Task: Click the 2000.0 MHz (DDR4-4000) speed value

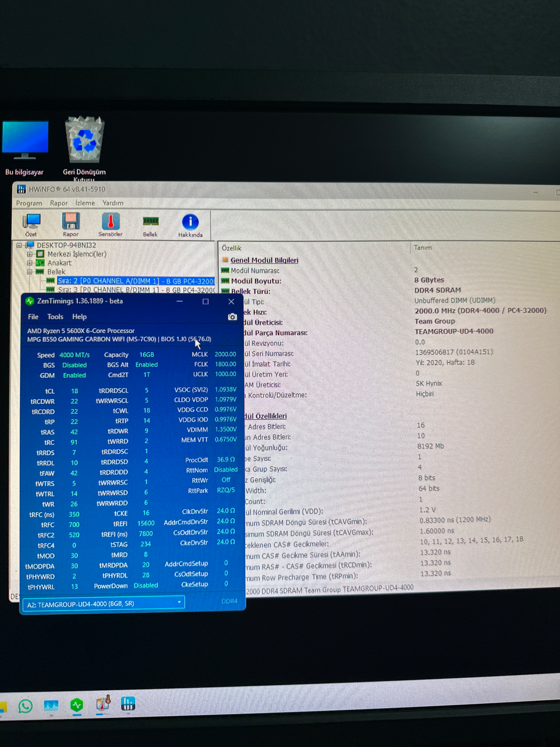Action: click(480, 311)
